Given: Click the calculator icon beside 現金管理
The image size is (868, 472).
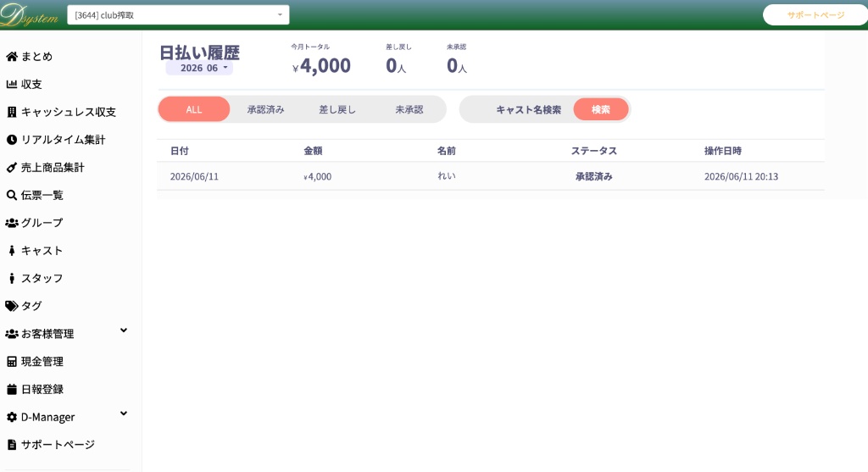Looking at the screenshot, I should (12, 361).
